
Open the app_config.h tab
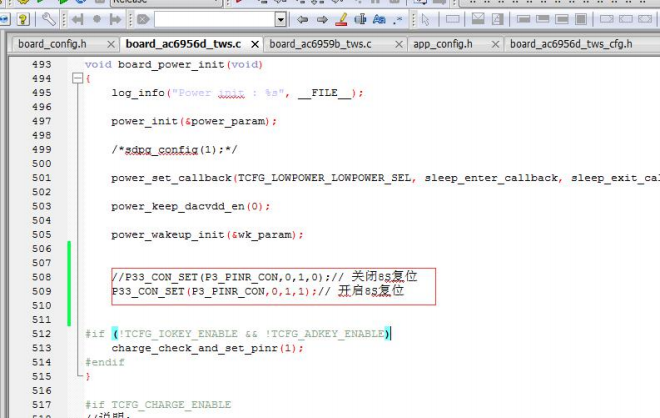click(443, 44)
